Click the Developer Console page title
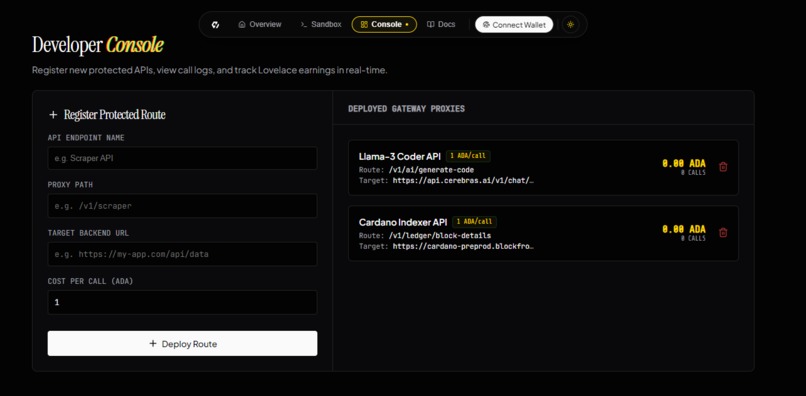 [98, 45]
